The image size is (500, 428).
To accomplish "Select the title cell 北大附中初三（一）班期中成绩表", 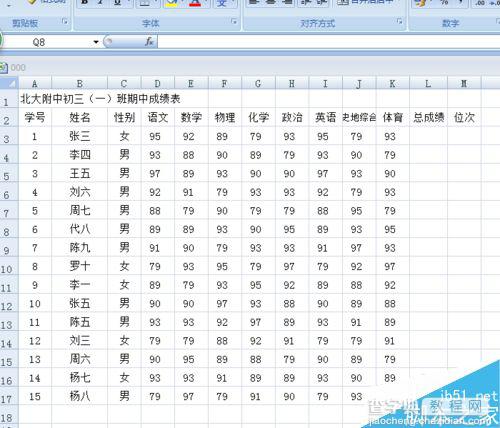I will [100, 99].
